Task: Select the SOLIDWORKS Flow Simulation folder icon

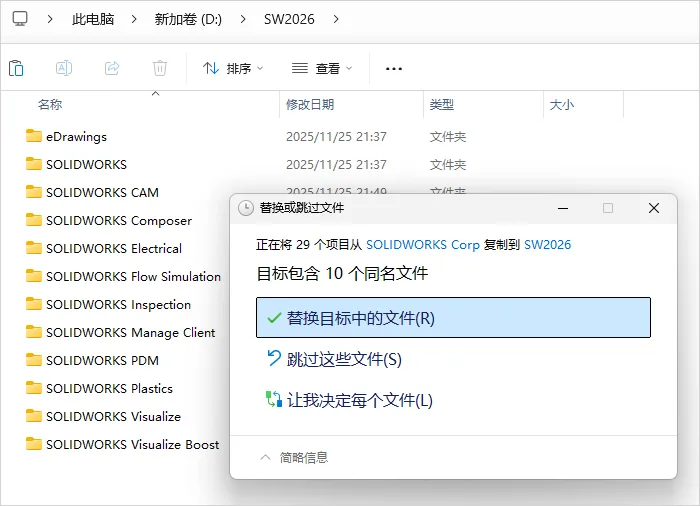Action: 34,276
